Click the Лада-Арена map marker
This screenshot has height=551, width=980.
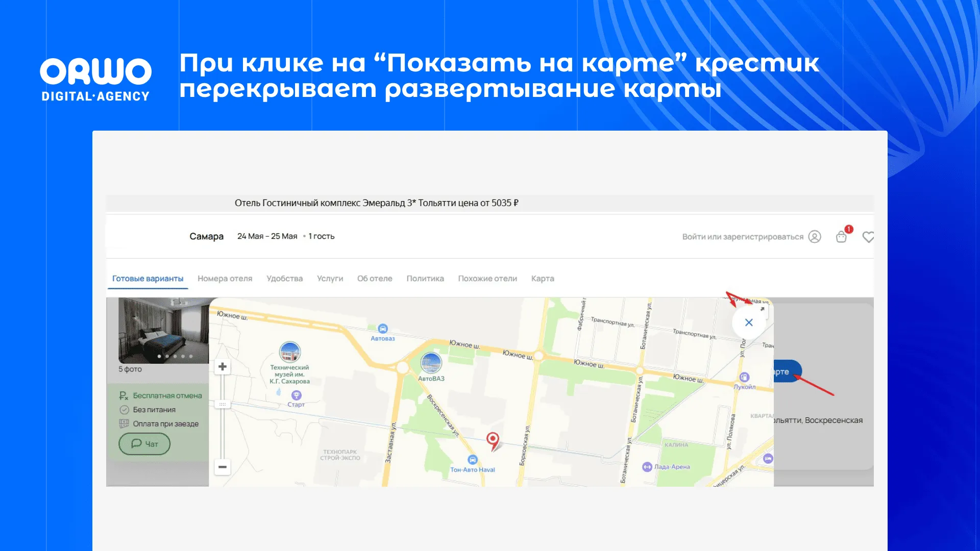point(647,467)
